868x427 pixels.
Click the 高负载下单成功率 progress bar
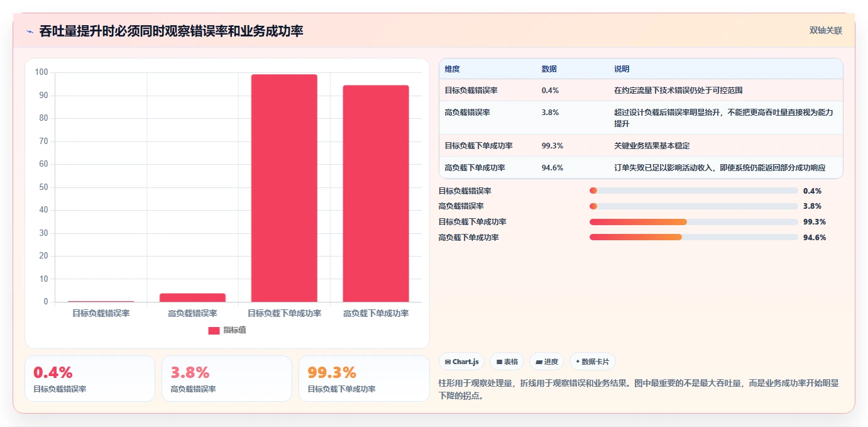tap(694, 237)
